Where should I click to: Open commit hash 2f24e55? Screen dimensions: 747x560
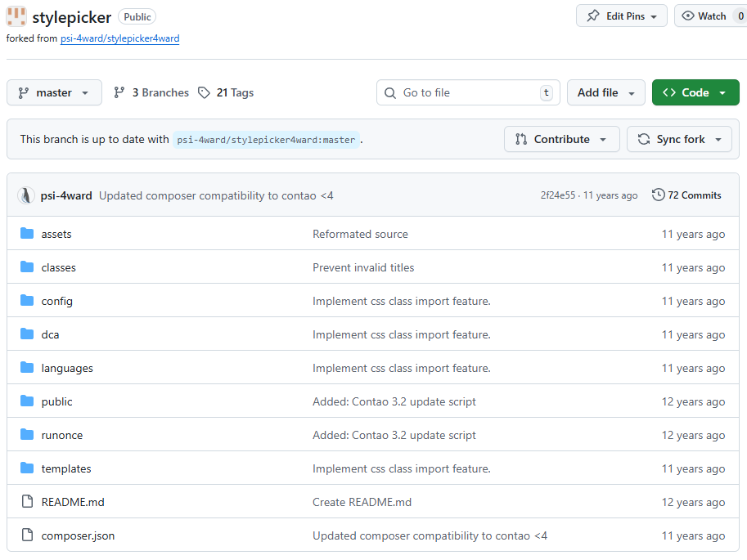tap(557, 195)
